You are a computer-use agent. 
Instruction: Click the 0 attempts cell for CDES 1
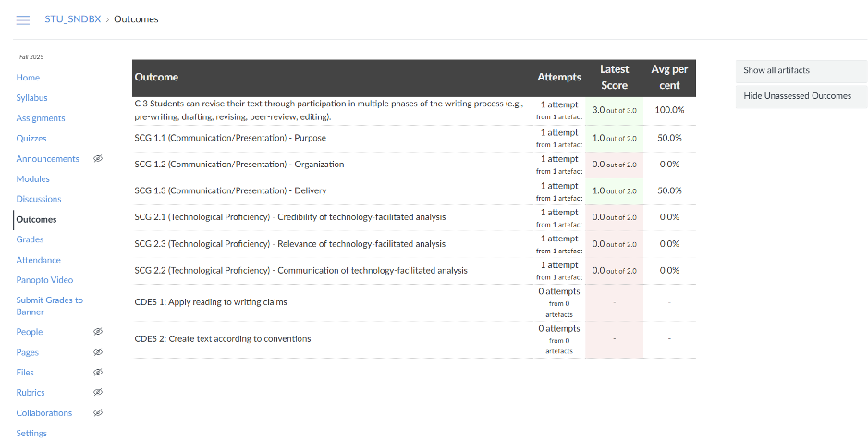[x=559, y=302]
